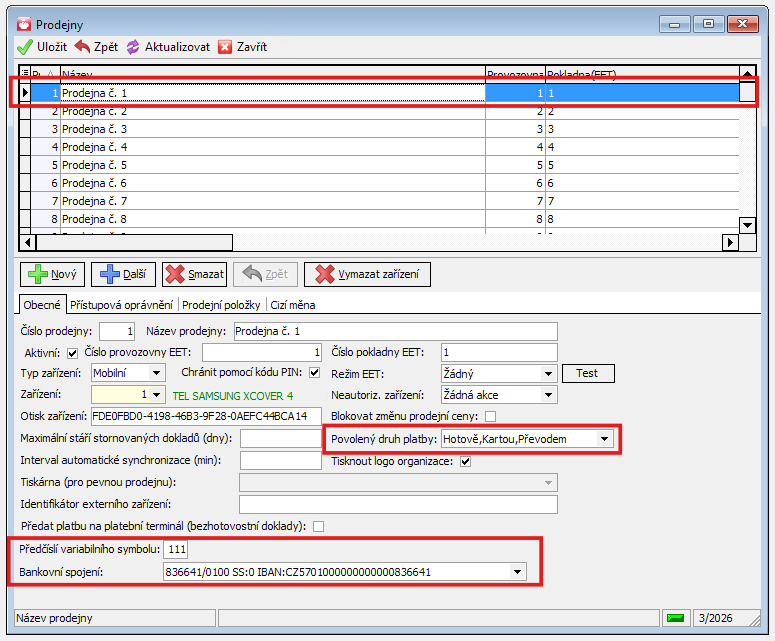Screen dimensions: 775x641
Task: Click the green checkmark Uložit icon
Action: point(25,47)
